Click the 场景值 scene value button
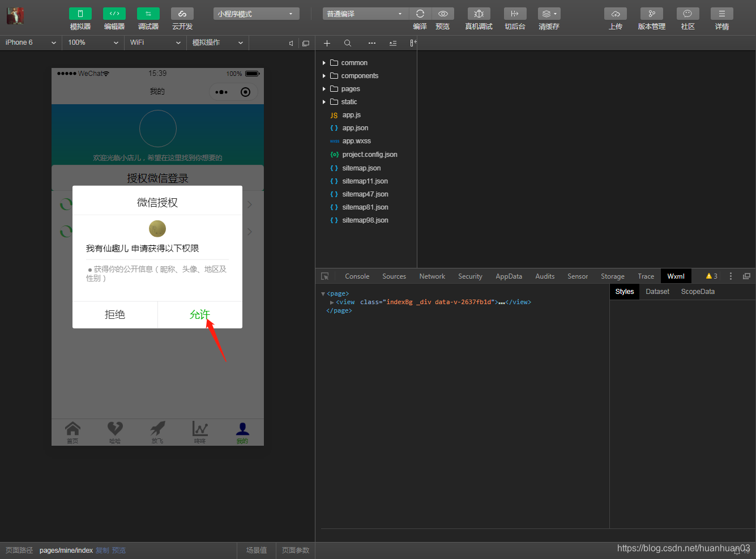The image size is (756, 559). (x=257, y=551)
